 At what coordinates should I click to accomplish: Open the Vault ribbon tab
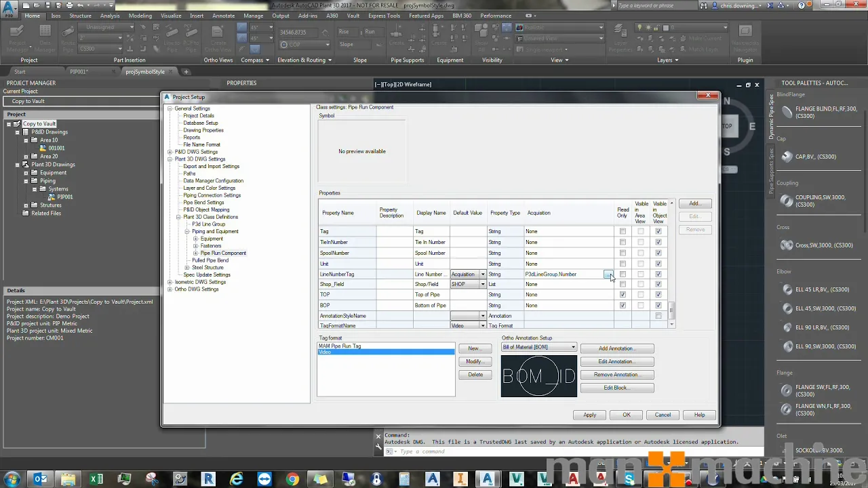coord(353,16)
